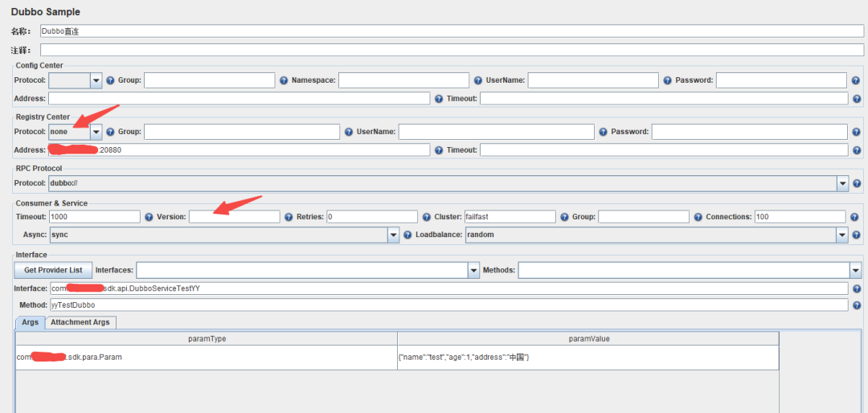Click Config Center Address field

click(x=240, y=99)
